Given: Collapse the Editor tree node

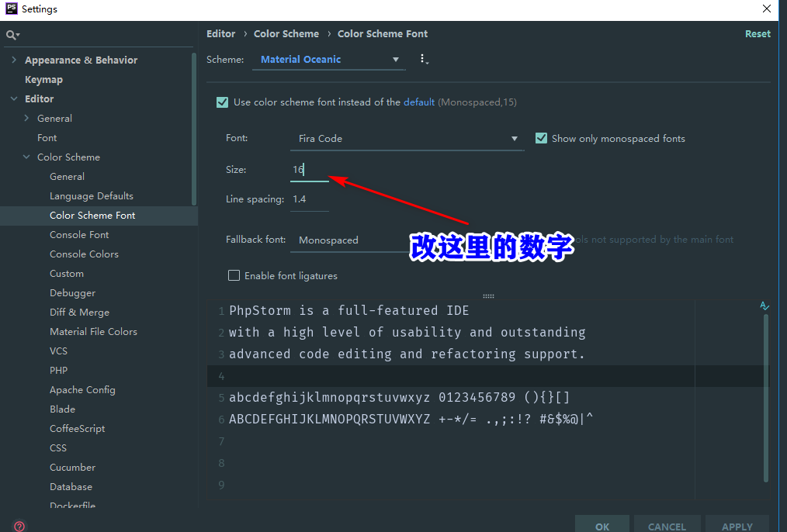Looking at the screenshot, I should [x=14, y=98].
